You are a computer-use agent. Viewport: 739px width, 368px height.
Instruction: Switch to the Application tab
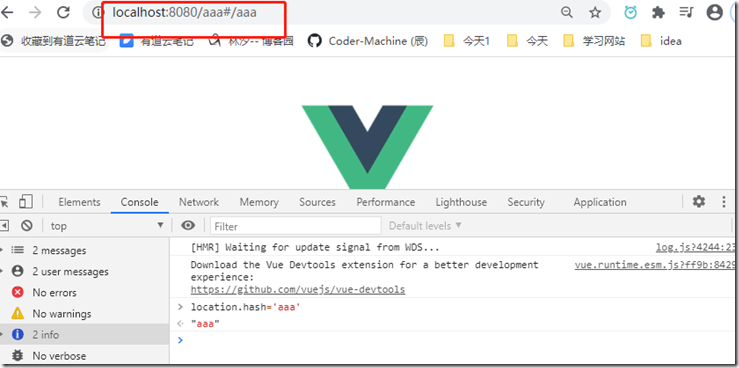(x=600, y=202)
